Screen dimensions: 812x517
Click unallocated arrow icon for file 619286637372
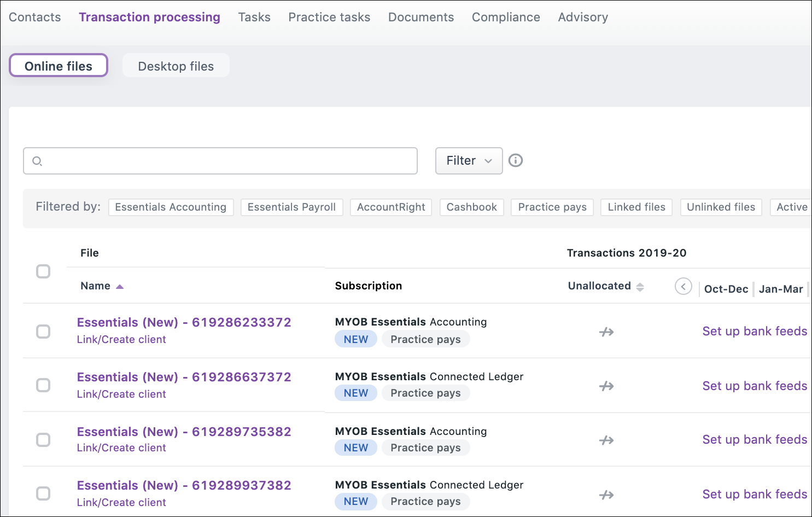coord(606,386)
